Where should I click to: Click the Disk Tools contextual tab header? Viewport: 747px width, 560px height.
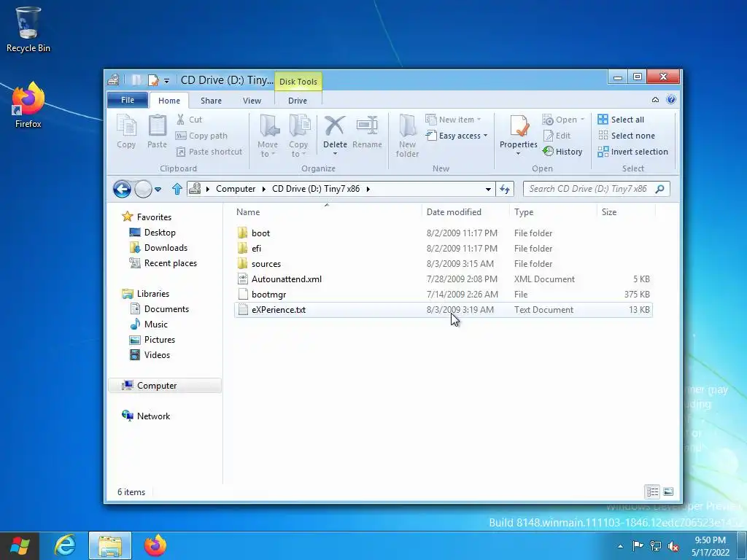click(298, 82)
